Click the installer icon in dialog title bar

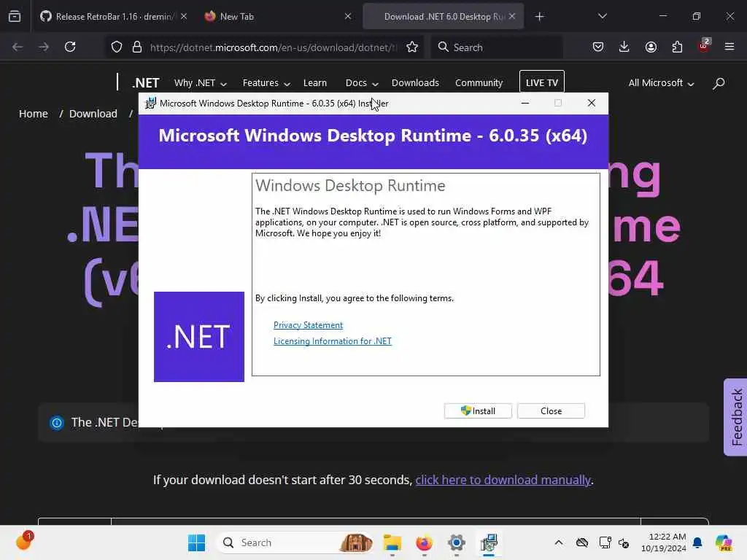(150, 104)
